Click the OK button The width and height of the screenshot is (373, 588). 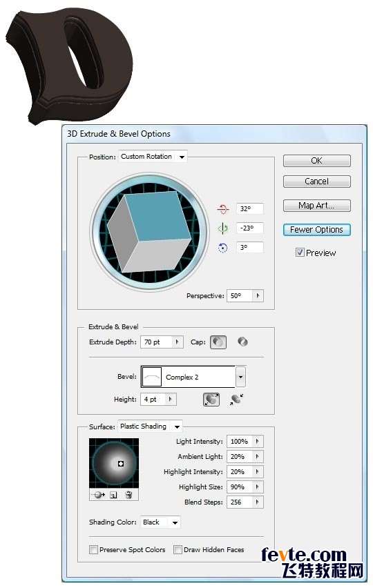[x=317, y=161]
